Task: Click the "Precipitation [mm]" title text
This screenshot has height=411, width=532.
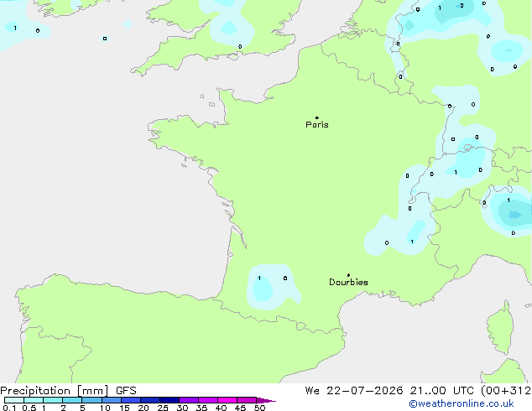Action: pos(55,391)
